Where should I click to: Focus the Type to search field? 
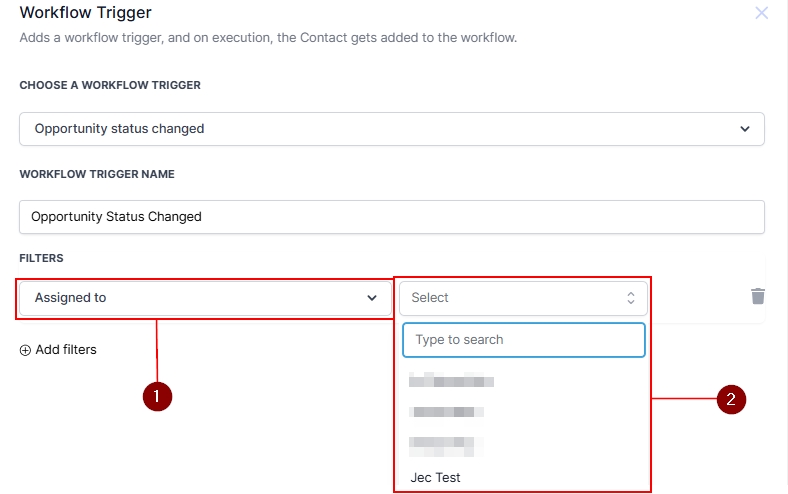523,340
